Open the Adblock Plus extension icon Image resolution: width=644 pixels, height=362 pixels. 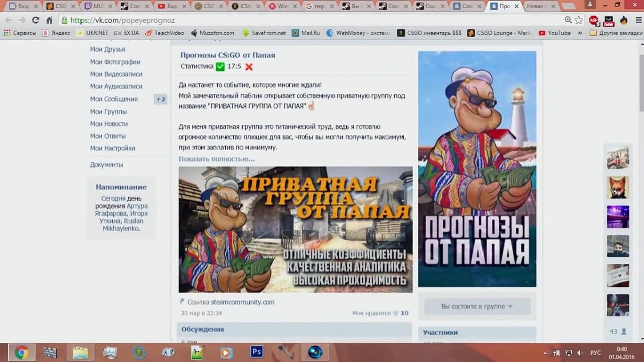[x=594, y=20]
